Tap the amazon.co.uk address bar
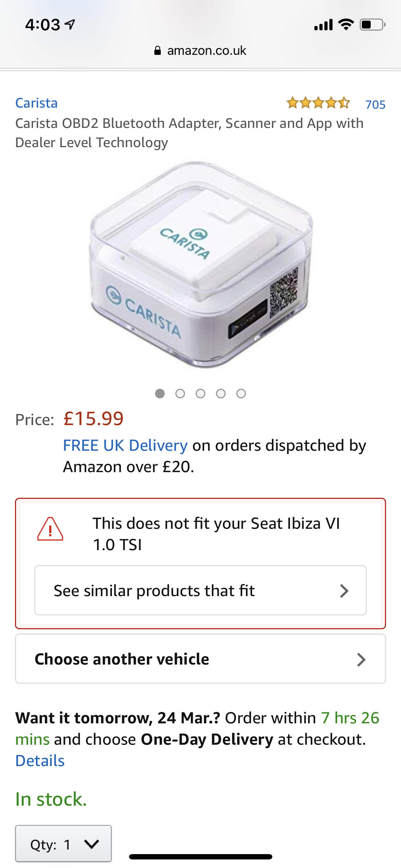Image resolution: width=401 pixels, height=868 pixels. [x=200, y=51]
